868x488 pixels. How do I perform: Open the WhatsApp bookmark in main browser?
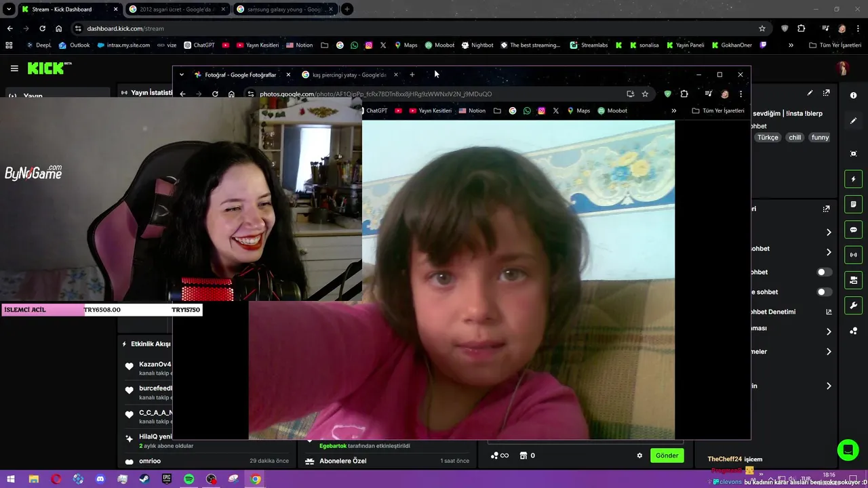(354, 45)
